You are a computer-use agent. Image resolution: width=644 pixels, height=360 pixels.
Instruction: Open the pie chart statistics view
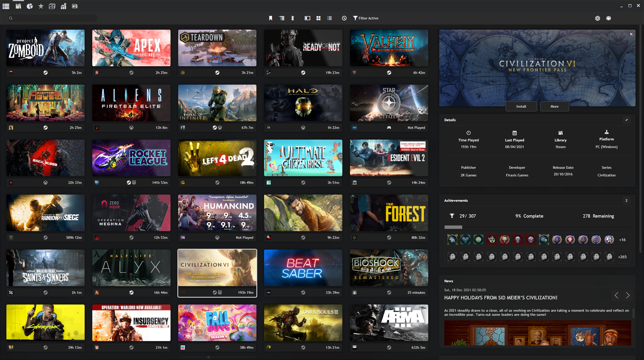pos(30,6)
